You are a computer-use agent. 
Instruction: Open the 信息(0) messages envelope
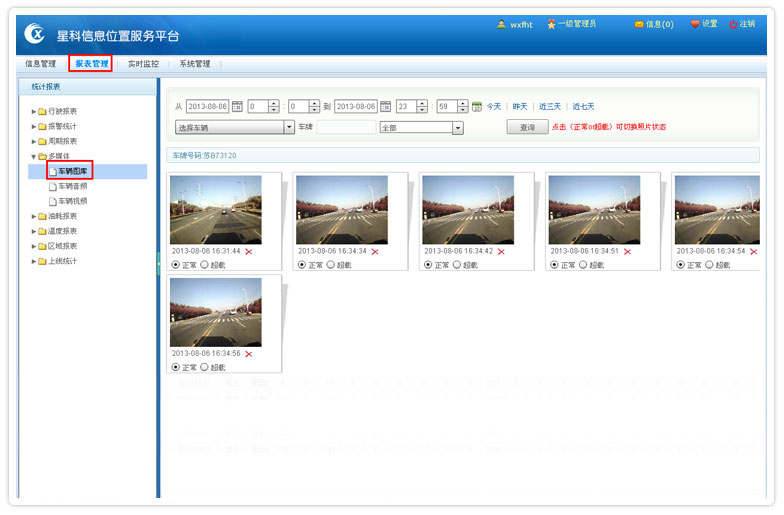(x=639, y=24)
